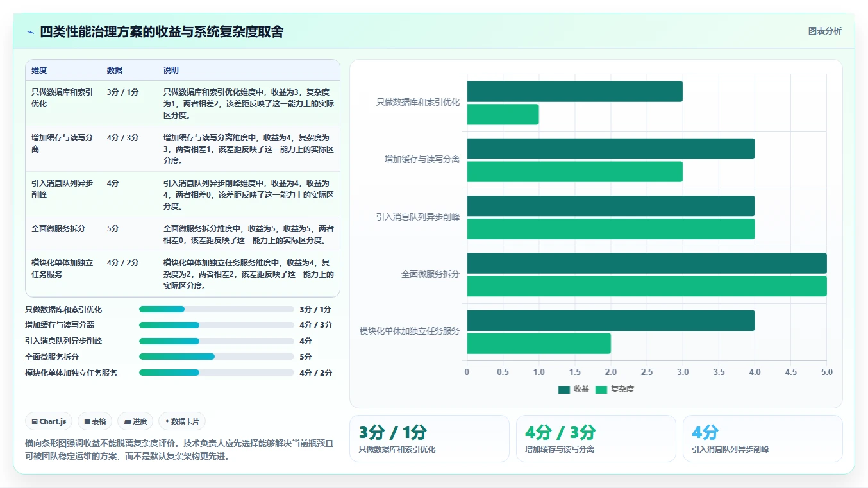Image resolution: width=868 pixels, height=488 pixels.
Task: Click 4分 / 2分 value beside the last progress bar
Action: point(315,373)
